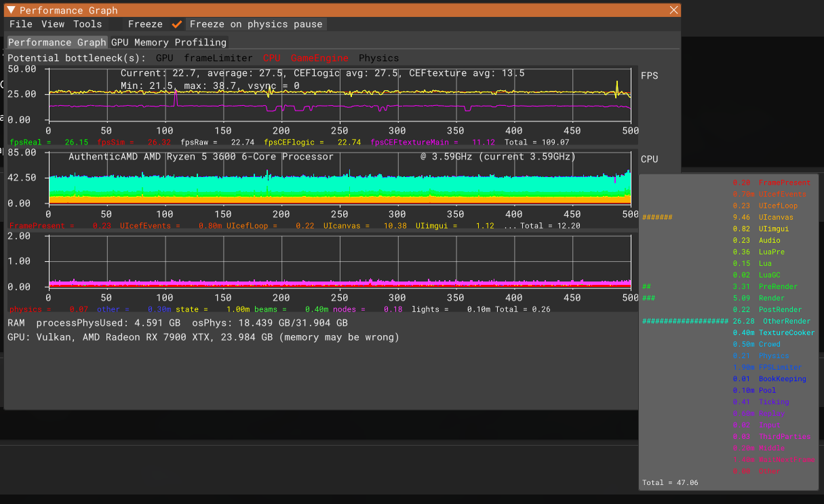
Task: Click UIimgui legend entry
Action: click(x=761, y=229)
